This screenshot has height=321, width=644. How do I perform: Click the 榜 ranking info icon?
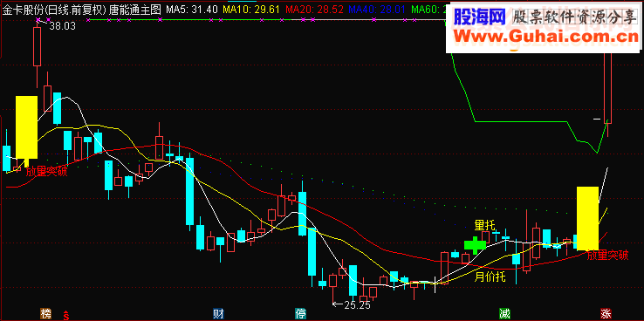coord(45,314)
